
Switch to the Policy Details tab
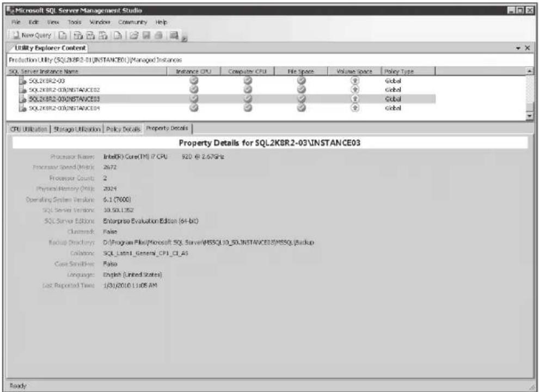point(123,129)
